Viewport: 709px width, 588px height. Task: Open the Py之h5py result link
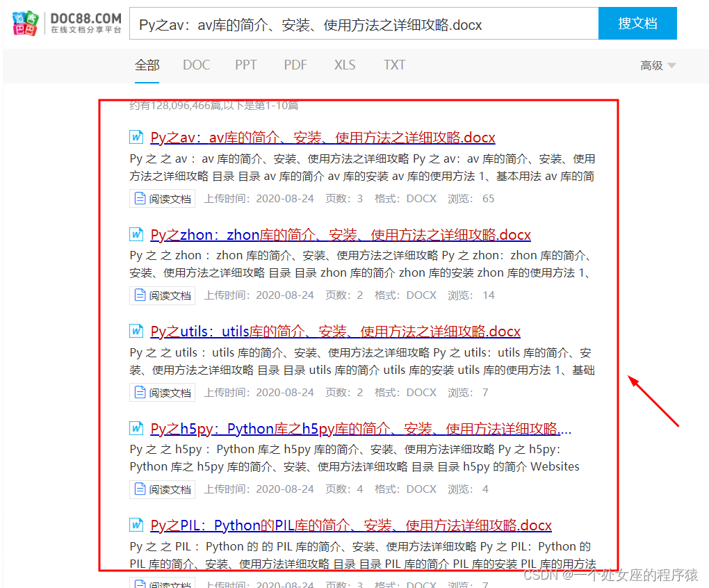[x=361, y=428]
